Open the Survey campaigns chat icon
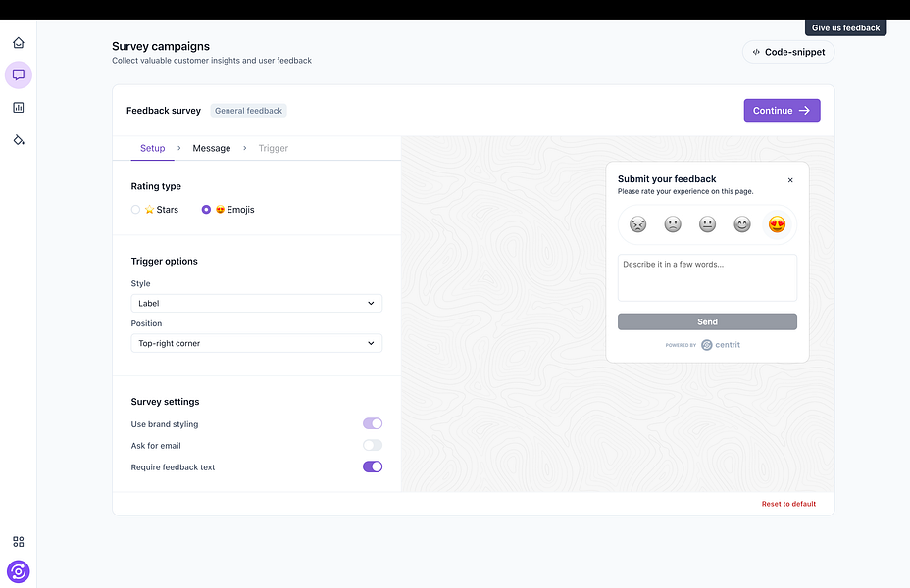This screenshot has width=910, height=588. [x=19, y=74]
